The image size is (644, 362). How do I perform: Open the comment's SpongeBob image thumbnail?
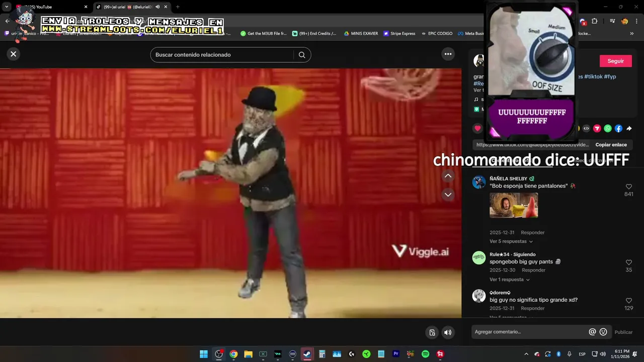click(514, 205)
